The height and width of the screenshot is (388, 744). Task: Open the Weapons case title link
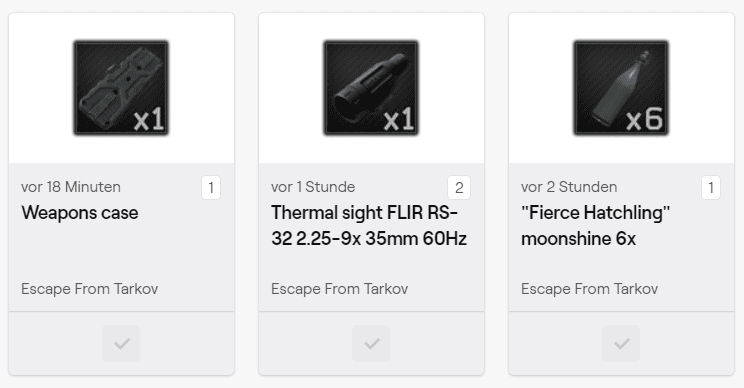click(80, 213)
